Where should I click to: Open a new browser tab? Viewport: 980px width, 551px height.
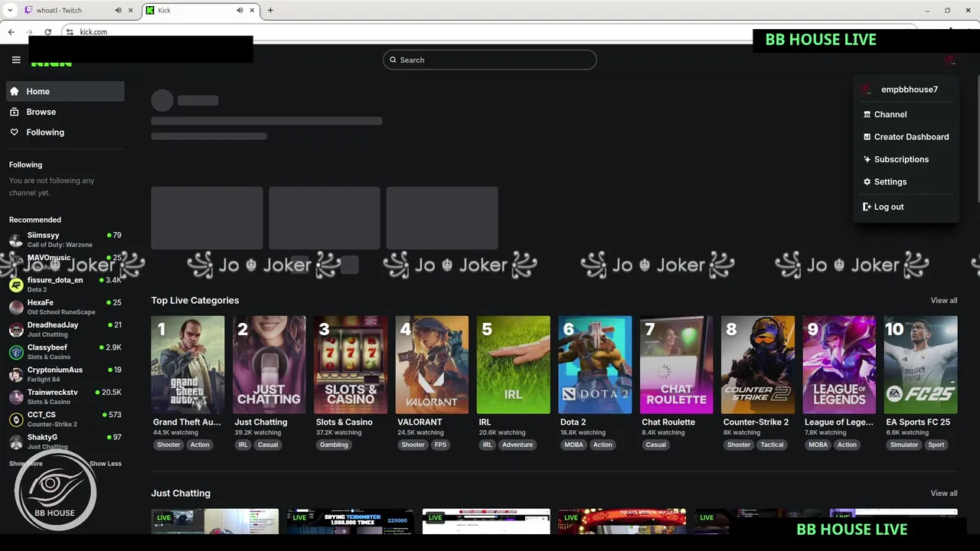coord(270,10)
